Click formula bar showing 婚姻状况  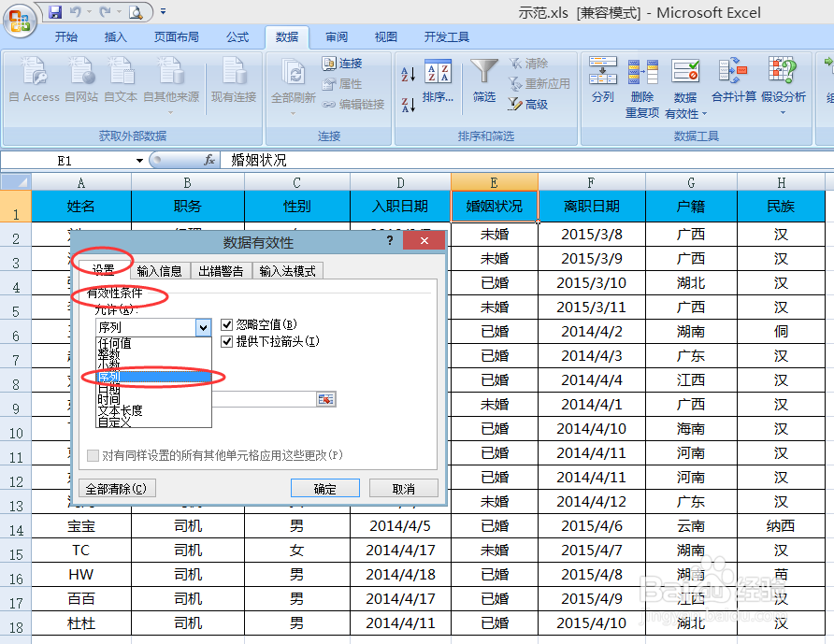pos(526,160)
